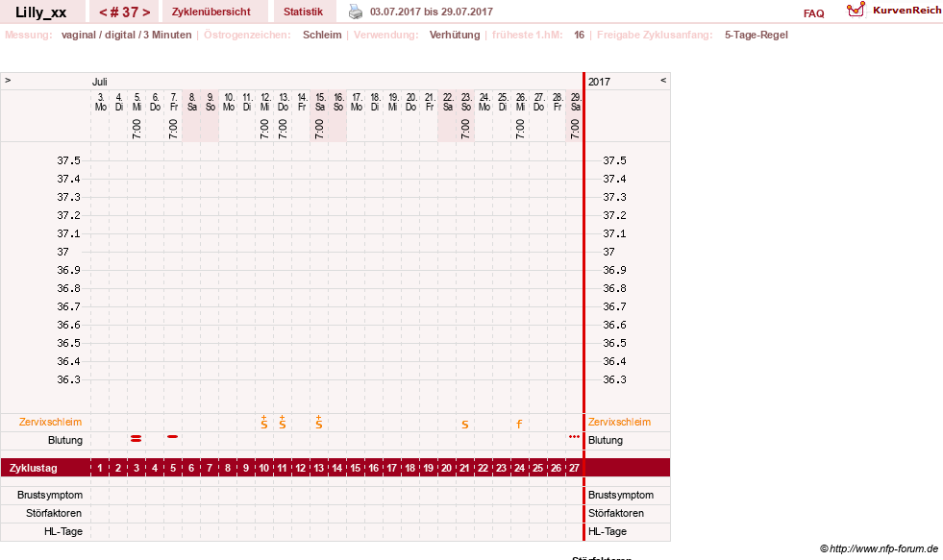Click the 2017 year label

click(599, 82)
